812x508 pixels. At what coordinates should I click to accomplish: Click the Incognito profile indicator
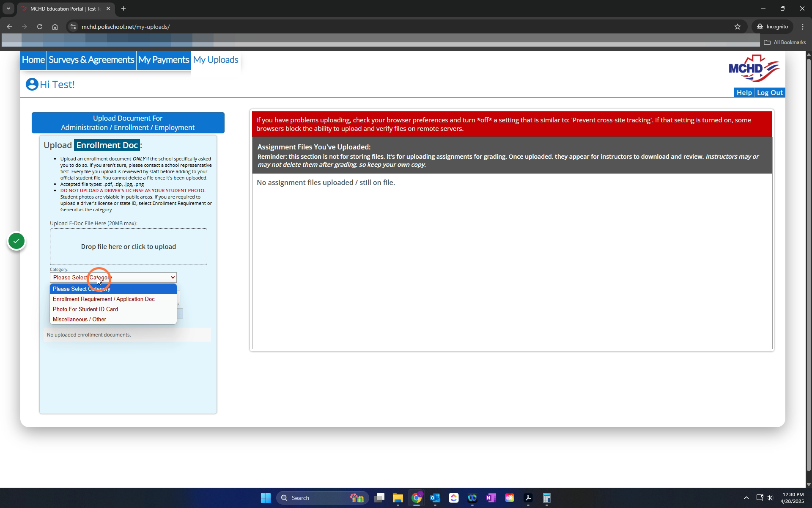772,27
